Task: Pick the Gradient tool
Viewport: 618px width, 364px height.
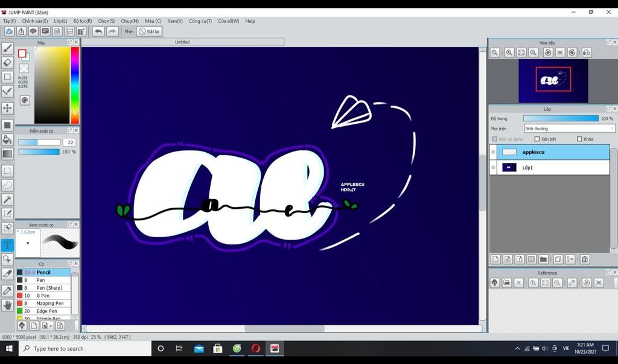Action: coord(7,154)
